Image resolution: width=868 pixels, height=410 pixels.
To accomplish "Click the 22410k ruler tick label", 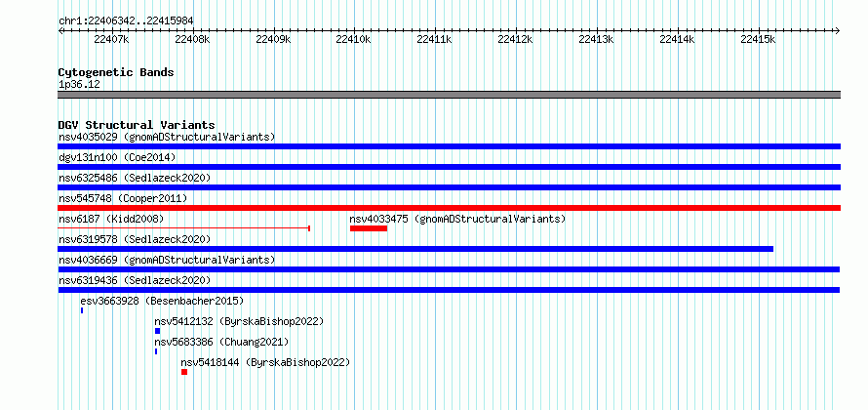I will pos(354,39).
